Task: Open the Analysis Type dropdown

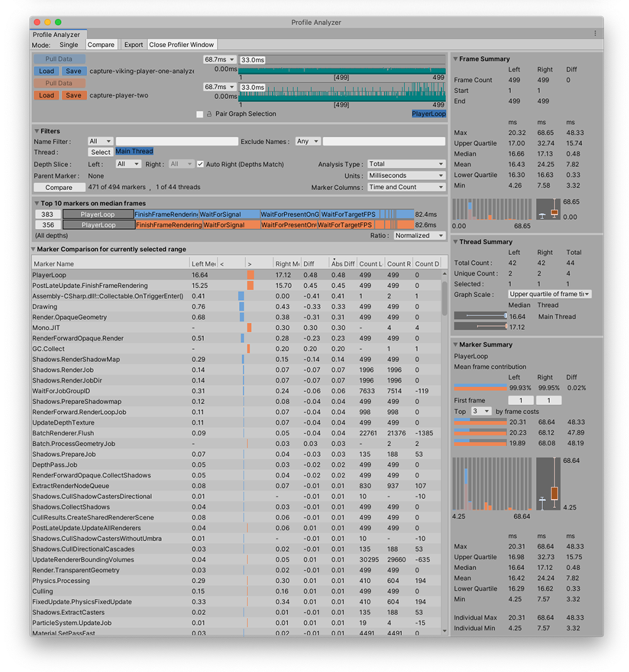Action: tap(403, 164)
